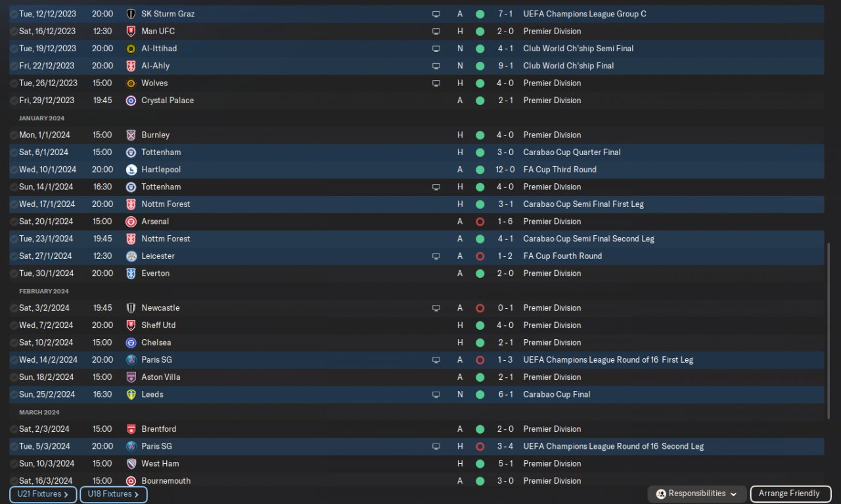Click the TV icon on Carabao Cup Final row
This screenshot has width=841, height=504.
[436, 395]
